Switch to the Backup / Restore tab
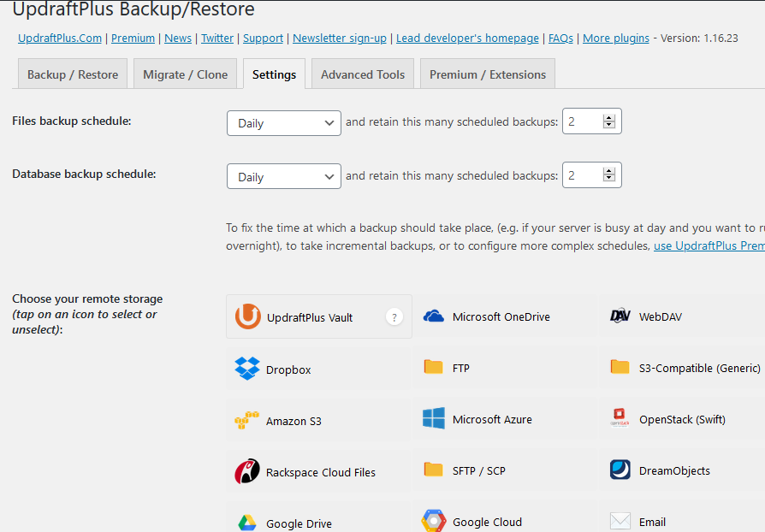Screen dimensions: 765x532 [x=73, y=74]
